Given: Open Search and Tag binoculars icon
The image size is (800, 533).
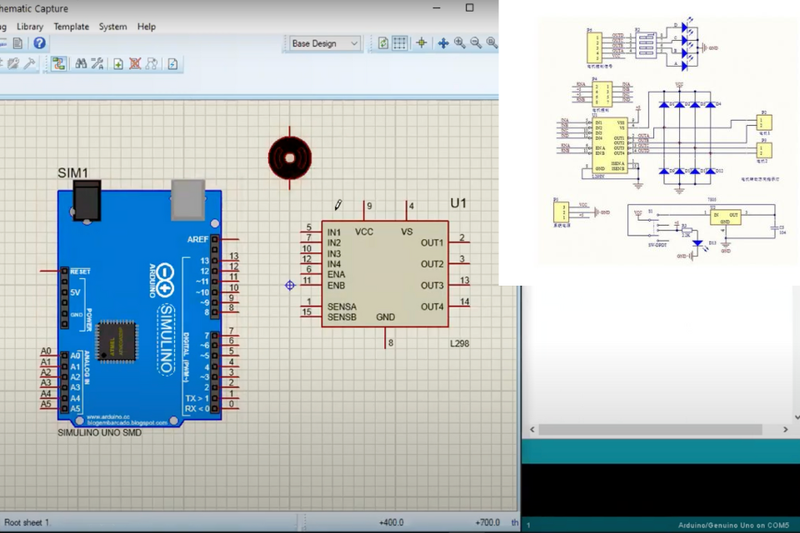Looking at the screenshot, I should pyautogui.click(x=81, y=64).
